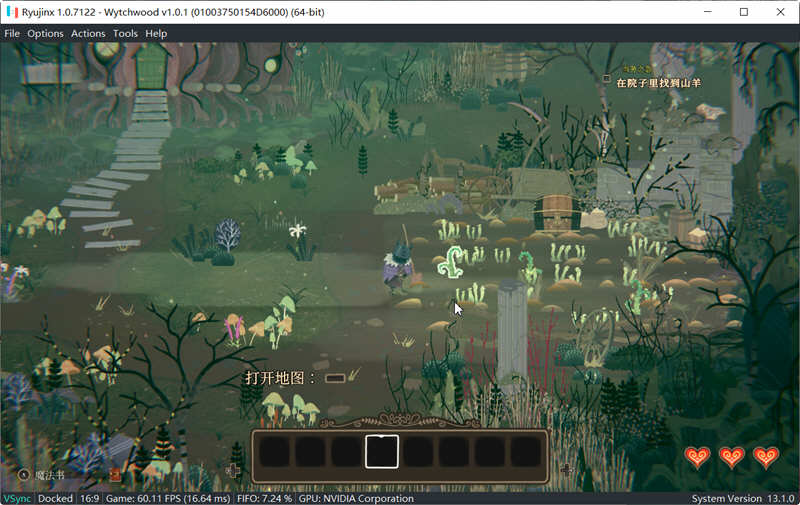
Task: Select the sixth inventory slot
Action: click(454, 451)
